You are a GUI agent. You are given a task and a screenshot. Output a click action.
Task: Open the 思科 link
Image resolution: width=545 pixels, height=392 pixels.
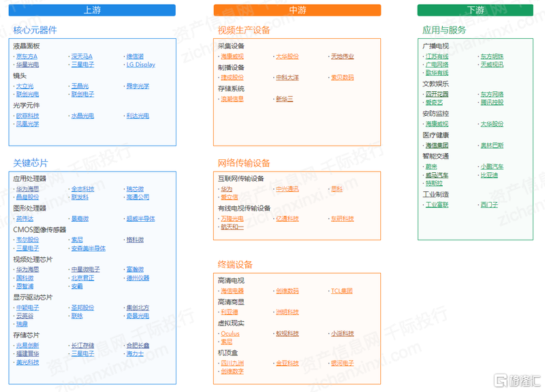click(337, 189)
